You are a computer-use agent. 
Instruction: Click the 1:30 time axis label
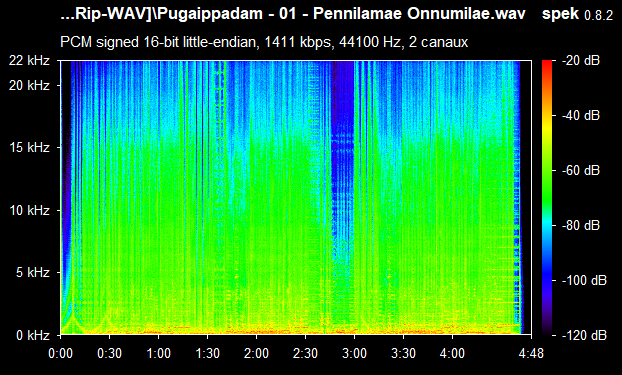[207, 353]
